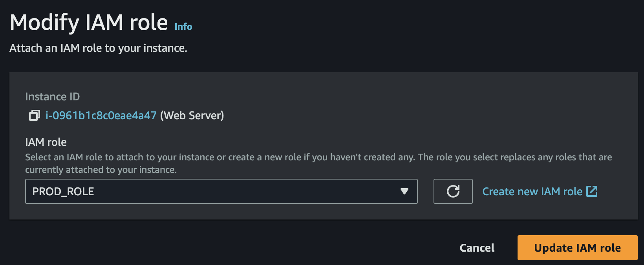Screen dimensions: 644x265
Task: Click the external link icon beside Create new IAM role
Action: [x=592, y=191]
